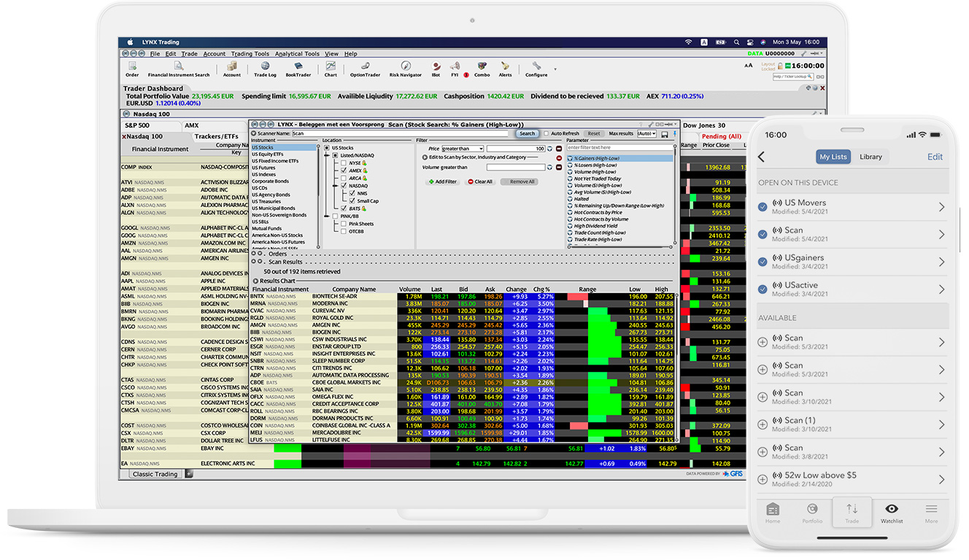Check the Pink Sheets checkbox
The width and height of the screenshot is (969, 560).
click(x=344, y=224)
